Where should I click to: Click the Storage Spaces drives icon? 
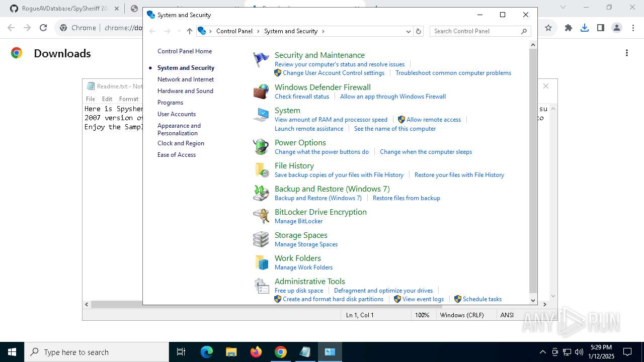(x=261, y=239)
